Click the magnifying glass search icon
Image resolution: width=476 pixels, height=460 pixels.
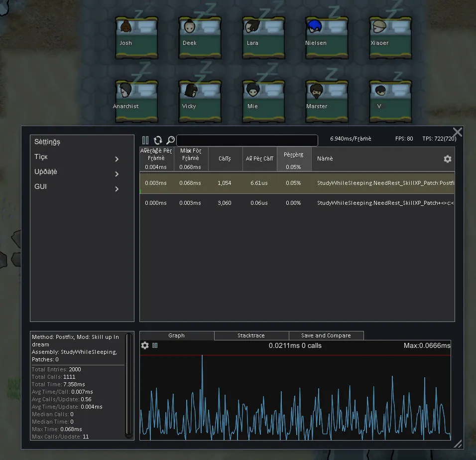coord(170,141)
